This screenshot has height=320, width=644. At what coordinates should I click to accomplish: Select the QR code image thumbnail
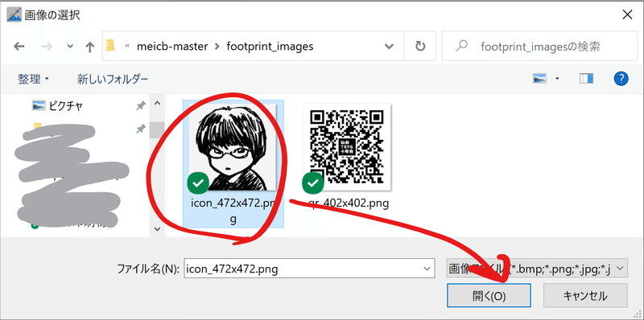click(347, 146)
